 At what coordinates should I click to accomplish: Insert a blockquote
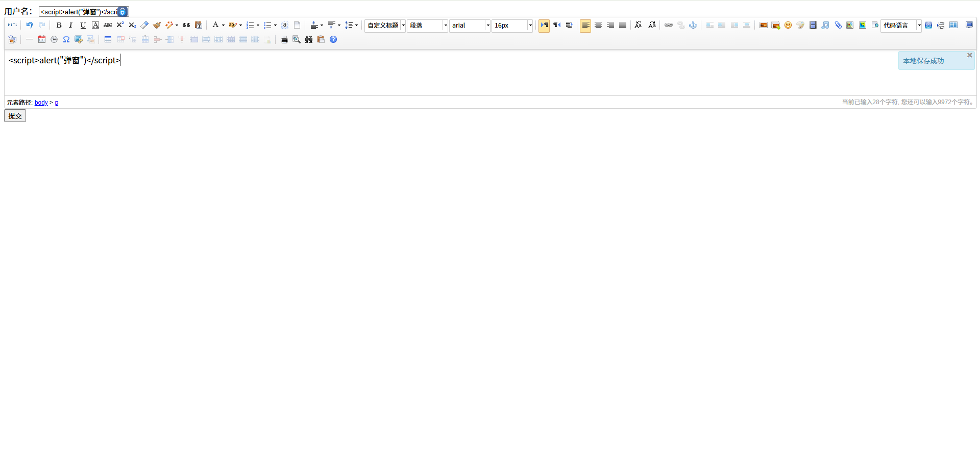tap(186, 25)
